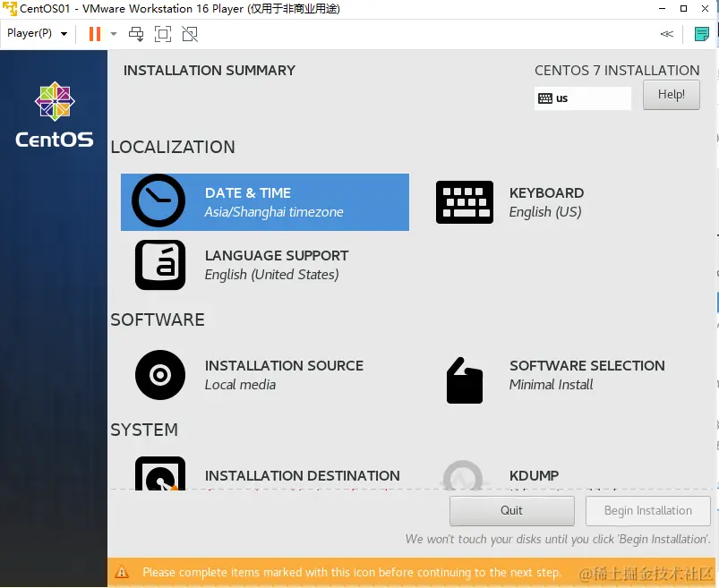719x588 pixels.
Task: Click the Quit button
Action: pyautogui.click(x=512, y=510)
